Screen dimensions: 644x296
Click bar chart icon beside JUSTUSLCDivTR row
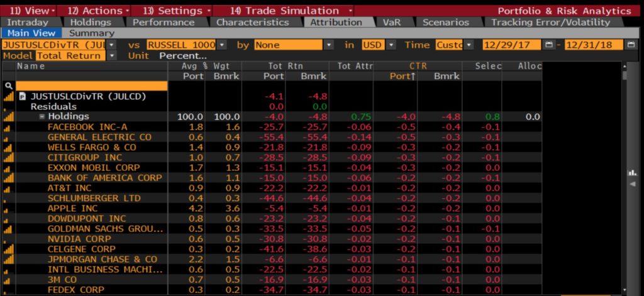8,97
